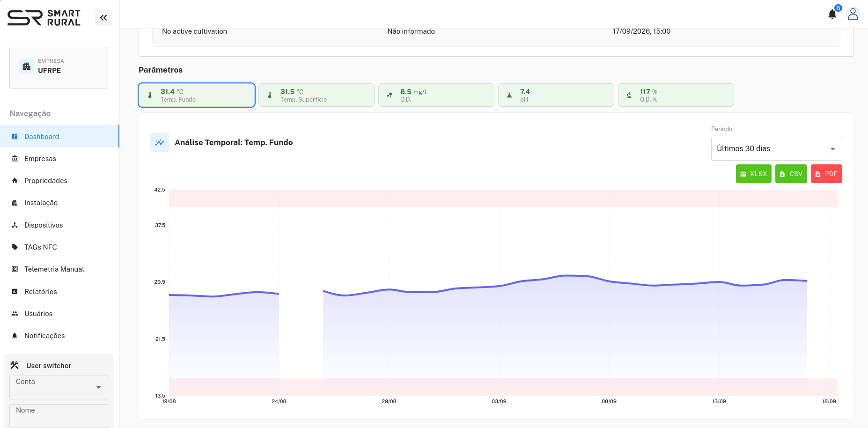The image size is (868, 428).
Task: Open Instalação section
Action: point(59,203)
